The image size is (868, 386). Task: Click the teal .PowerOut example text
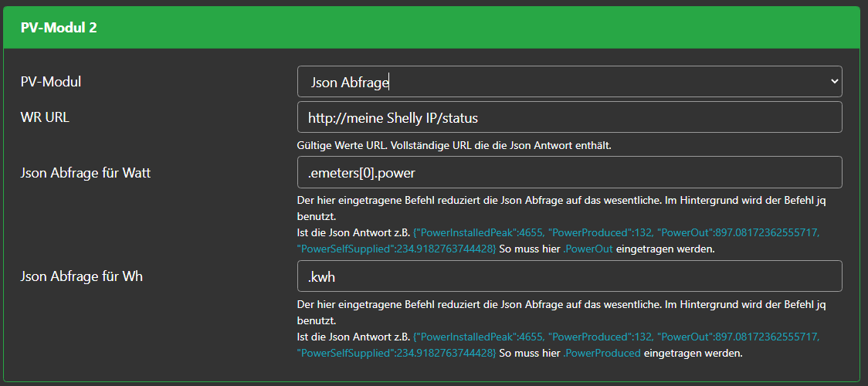click(588, 249)
